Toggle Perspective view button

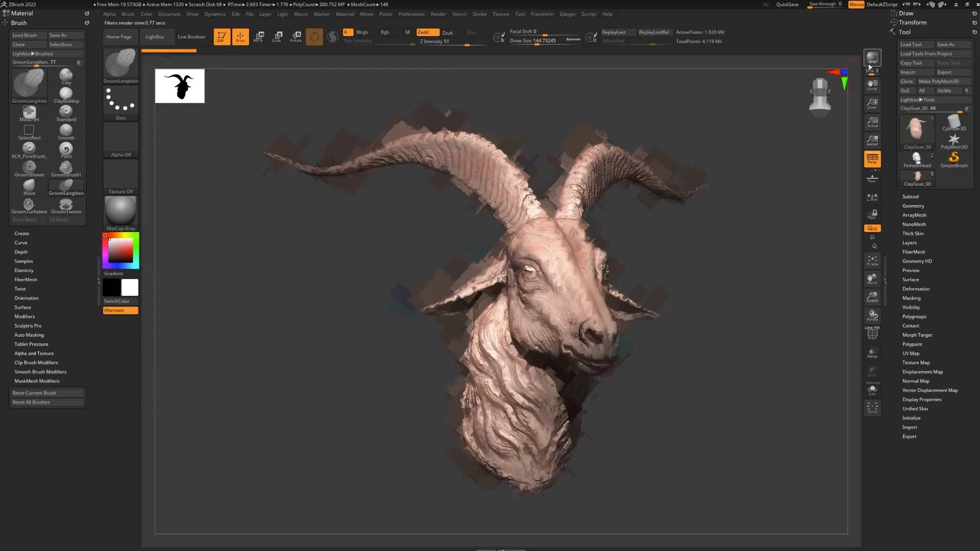coord(872,159)
